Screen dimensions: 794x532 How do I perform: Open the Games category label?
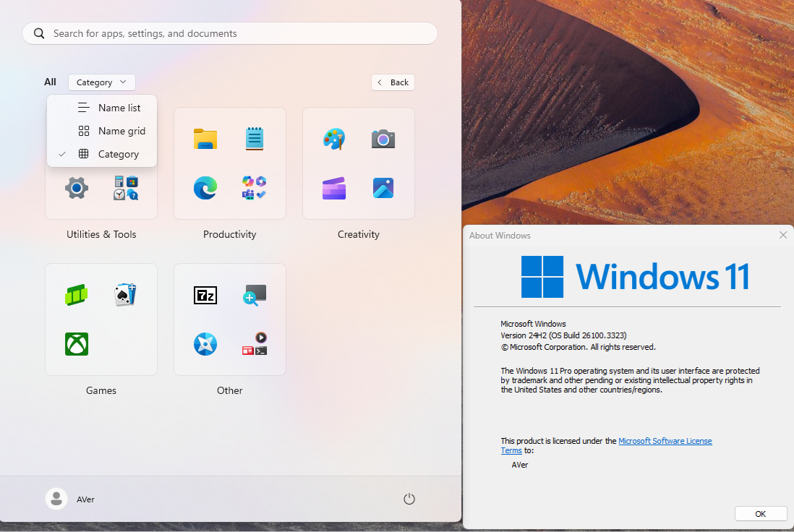[x=101, y=390]
